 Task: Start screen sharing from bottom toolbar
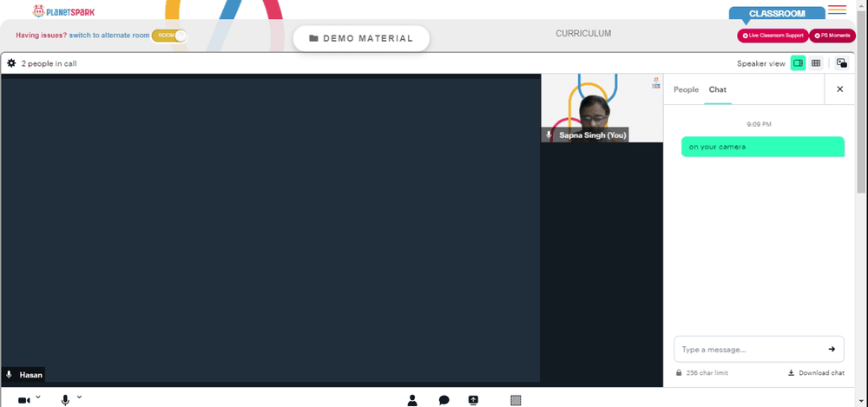[x=473, y=400]
